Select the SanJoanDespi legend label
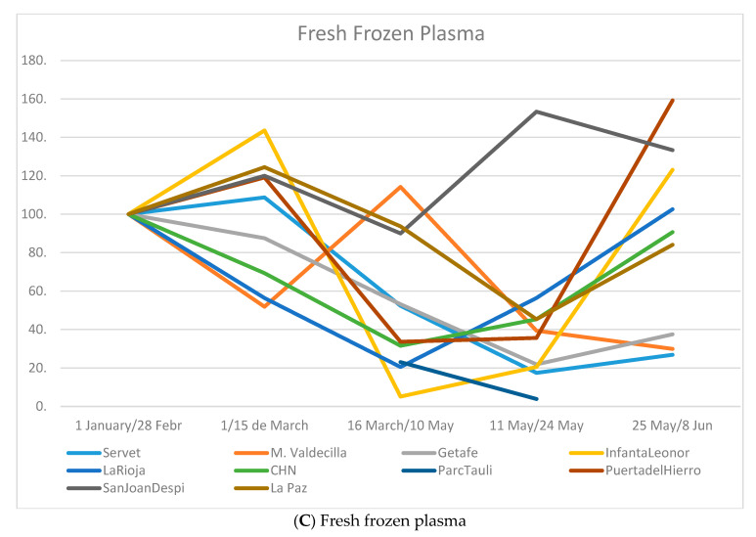Viewport: 756px width, 537px height. [x=144, y=488]
